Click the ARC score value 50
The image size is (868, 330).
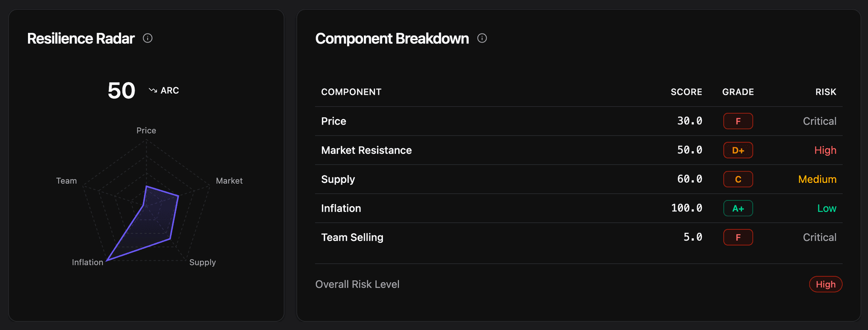coord(121,90)
